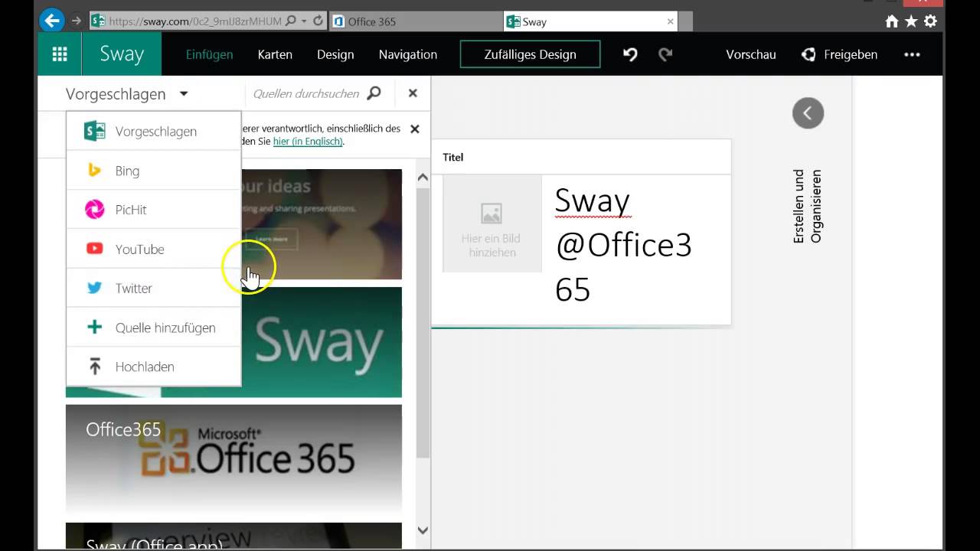Click the Sway icon beside Vorgeschlagen
This screenshot has height=551, width=980.
(94, 132)
